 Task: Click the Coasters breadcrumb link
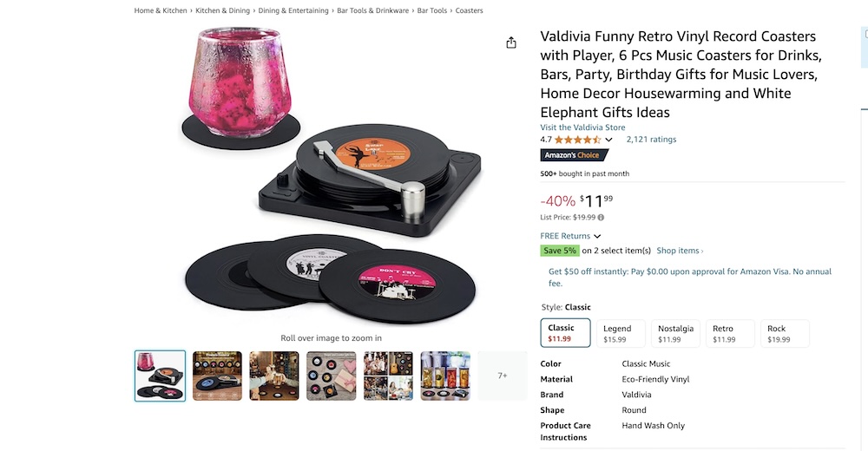coord(469,11)
